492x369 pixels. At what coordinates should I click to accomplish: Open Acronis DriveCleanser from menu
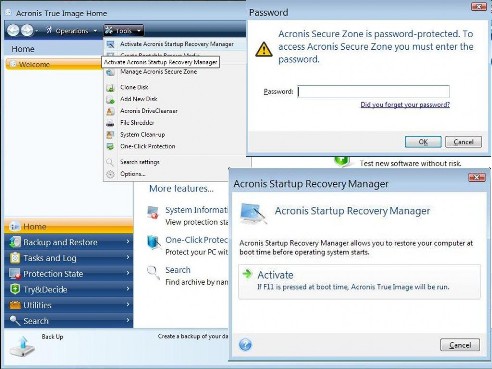point(149,111)
